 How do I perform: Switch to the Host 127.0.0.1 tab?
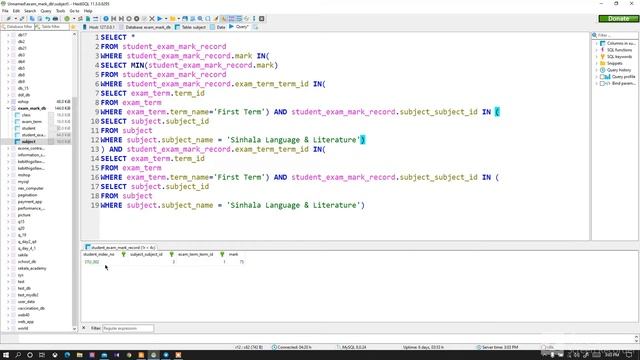tap(99, 27)
